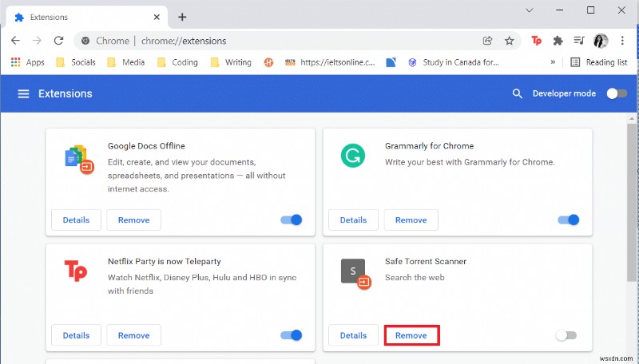Click the Teleparty Tp logo in card
The width and height of the screenshot is (639, 364).
pos(76,271)
